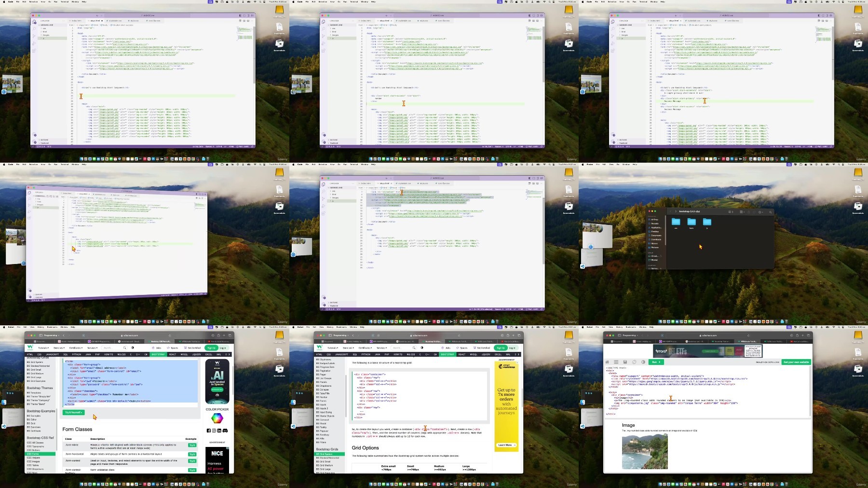Open BS Progress Bars in the sidebar
Viewport: 868px width, 488px height.
[x=325, y=367]
